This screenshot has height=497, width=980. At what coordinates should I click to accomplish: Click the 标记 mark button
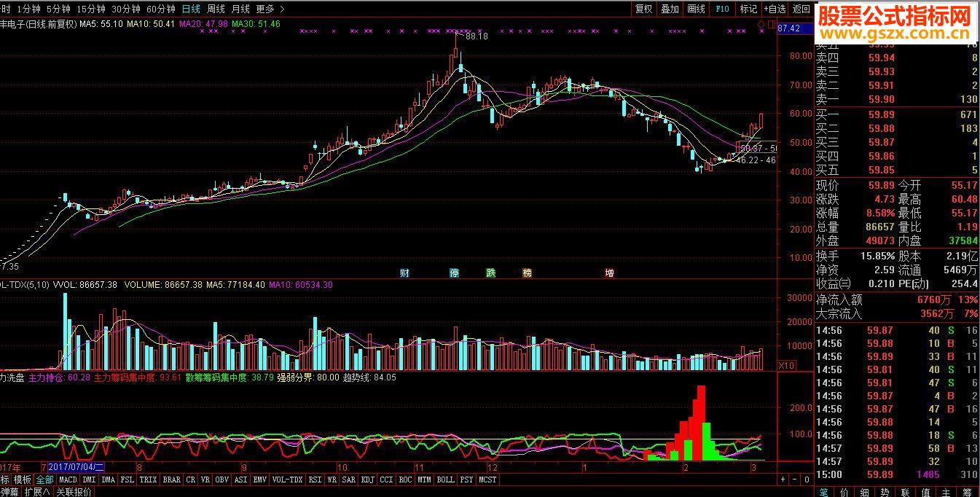click(x=748, y=9)
